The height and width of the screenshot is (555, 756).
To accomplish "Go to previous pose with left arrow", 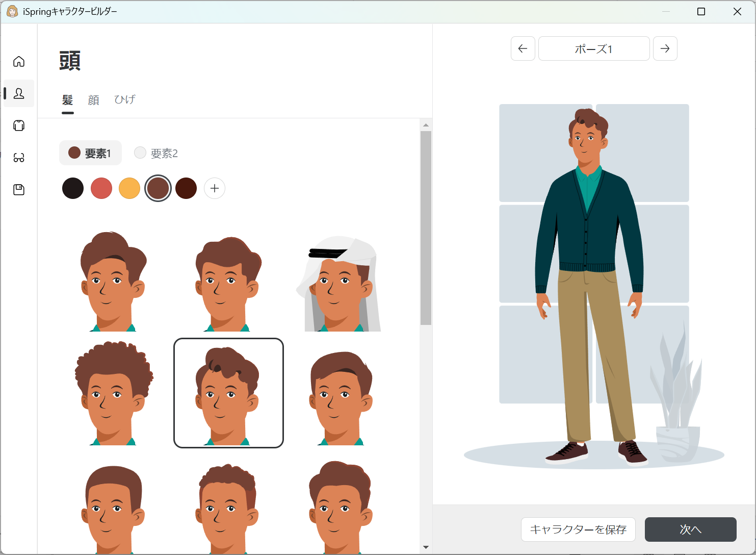I will (x=523, y=48).
